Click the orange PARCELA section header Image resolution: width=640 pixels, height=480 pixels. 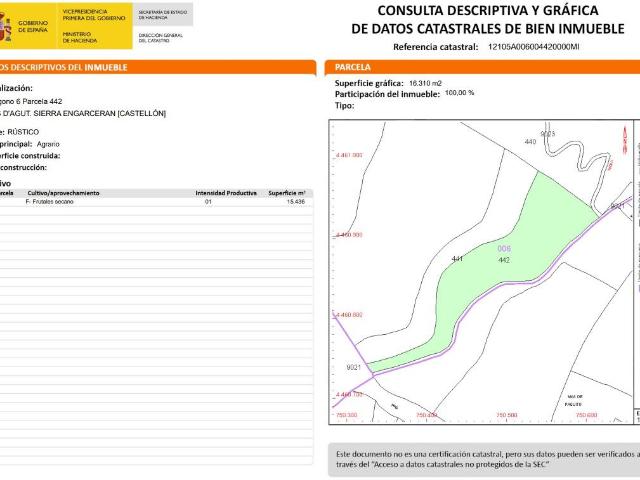point(482,67)
